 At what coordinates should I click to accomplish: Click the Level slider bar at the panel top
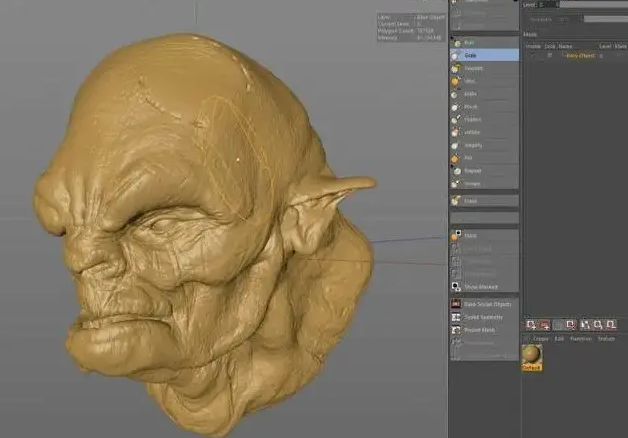(594, 4)
